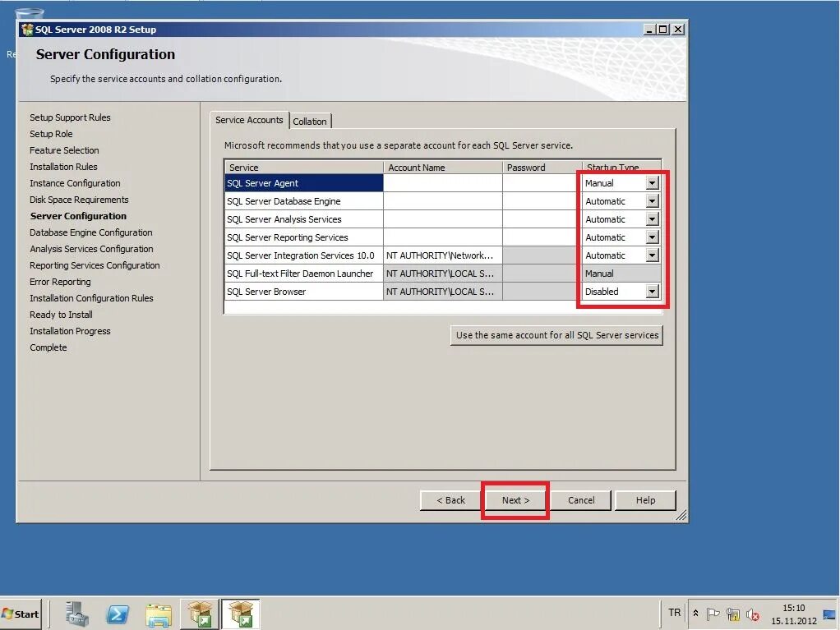Click the Reporting Services Configuration step
The height and width of the screenshot is (630, 840).
pos(95,265)
